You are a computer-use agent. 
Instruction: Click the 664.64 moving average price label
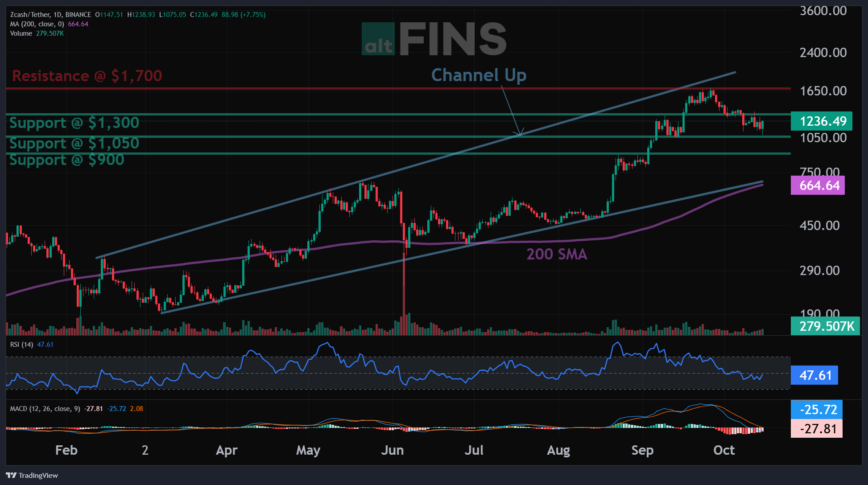point(818,185)
